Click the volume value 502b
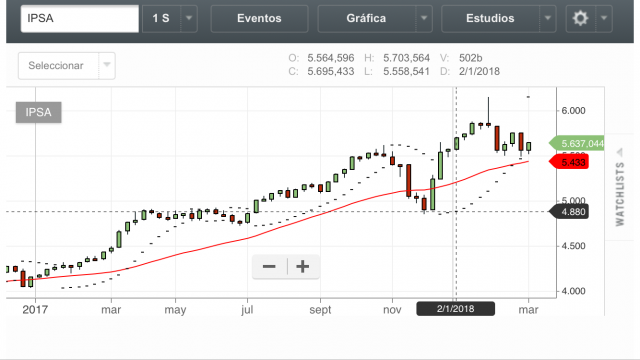Viewport: 640px width, 360px height. coord(471,58)
